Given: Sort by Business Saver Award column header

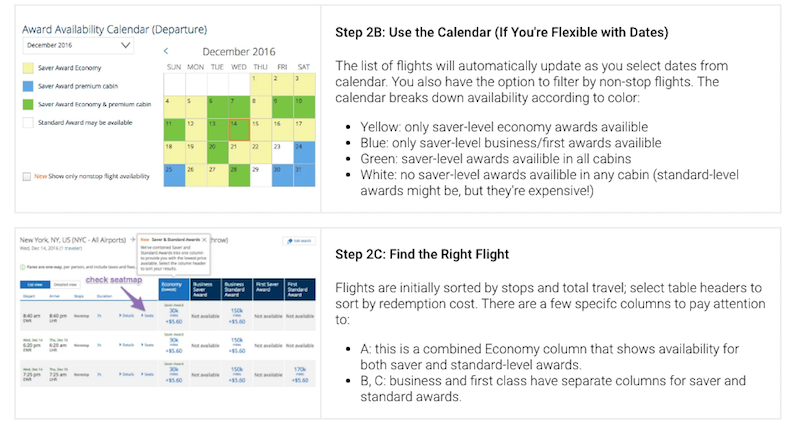Looking at the screenshot, I should pyautogui.click(x=205, y=289).
